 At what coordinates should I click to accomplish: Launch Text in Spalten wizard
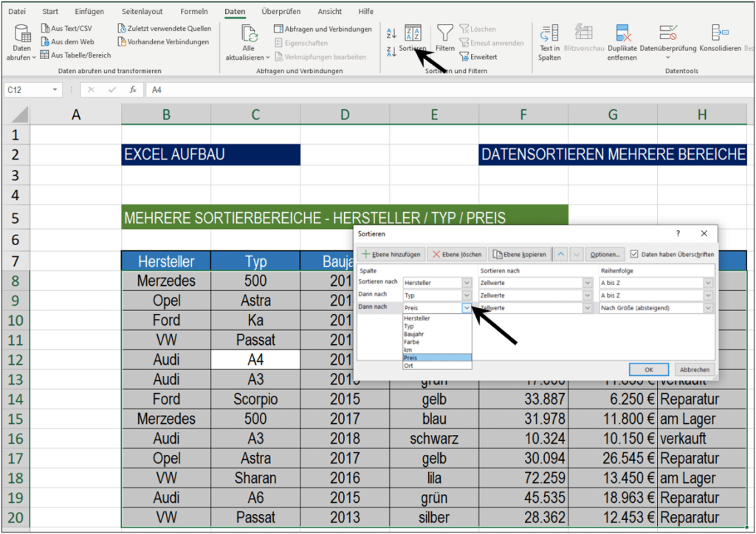(x=549, y=42)
